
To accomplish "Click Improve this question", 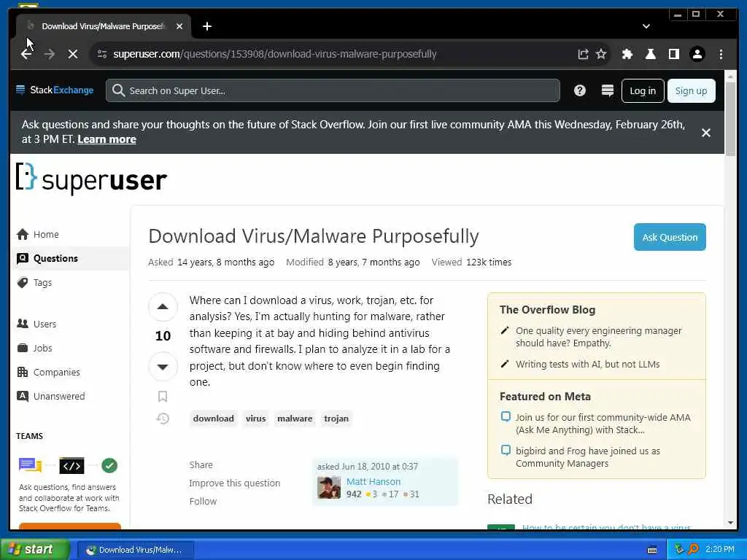I will pos(235,483).
